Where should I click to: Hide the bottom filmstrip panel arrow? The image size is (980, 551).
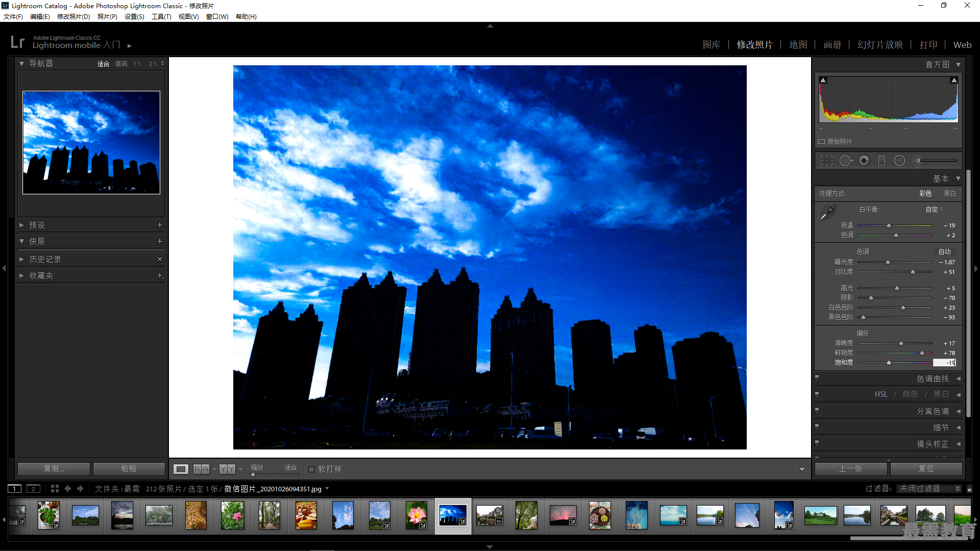click(x=490, y=547)
